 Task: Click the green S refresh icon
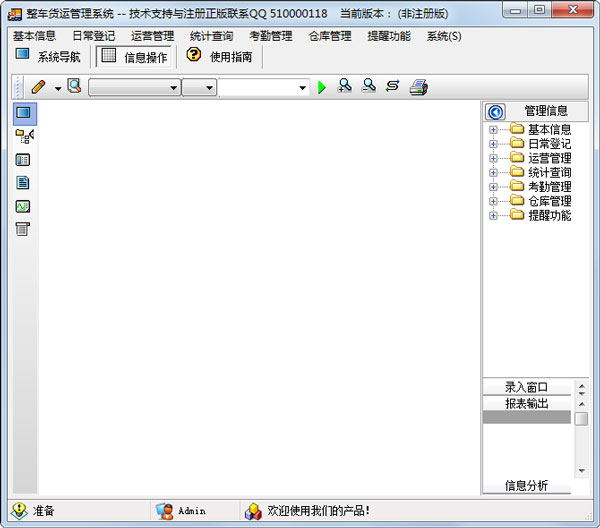click(393, 86)
